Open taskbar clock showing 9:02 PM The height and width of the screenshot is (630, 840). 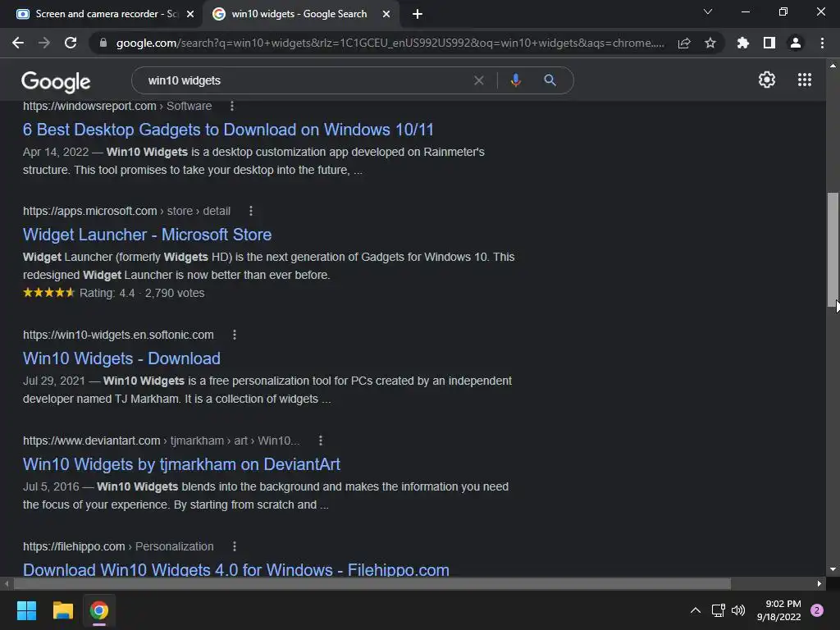778,610
